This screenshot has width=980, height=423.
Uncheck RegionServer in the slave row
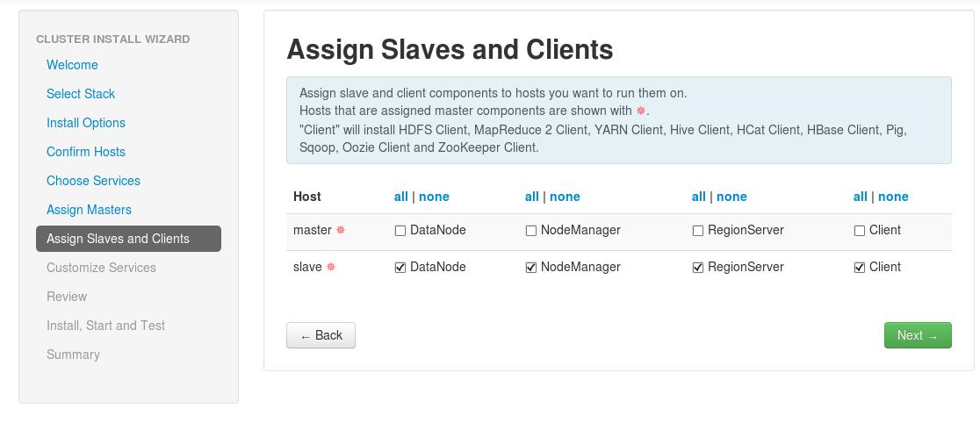698,268
